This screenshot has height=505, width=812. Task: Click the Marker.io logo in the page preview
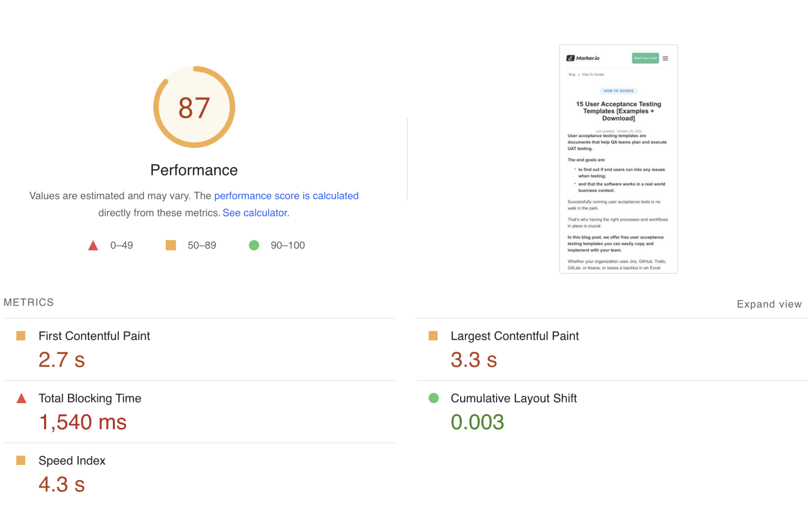(x=583, y=58)
